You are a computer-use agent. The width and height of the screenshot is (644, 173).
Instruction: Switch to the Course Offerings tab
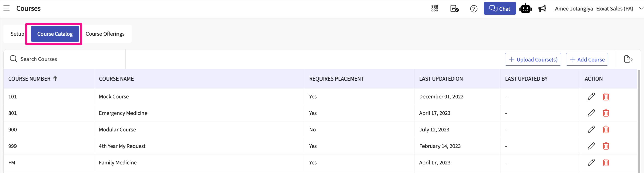(x=105, y=34)
